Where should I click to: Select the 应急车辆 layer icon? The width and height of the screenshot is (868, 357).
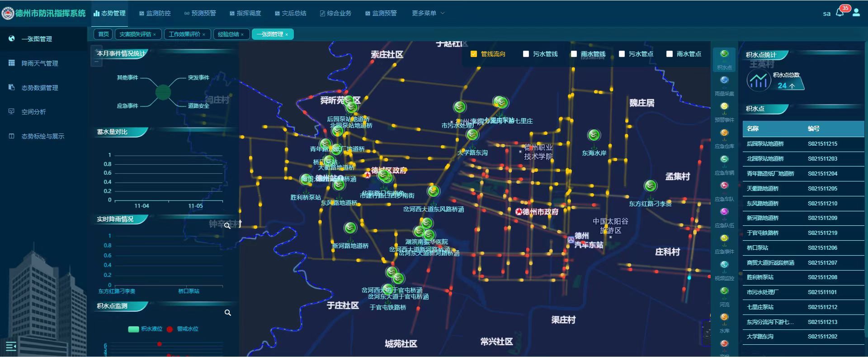(x=724, y=160)
